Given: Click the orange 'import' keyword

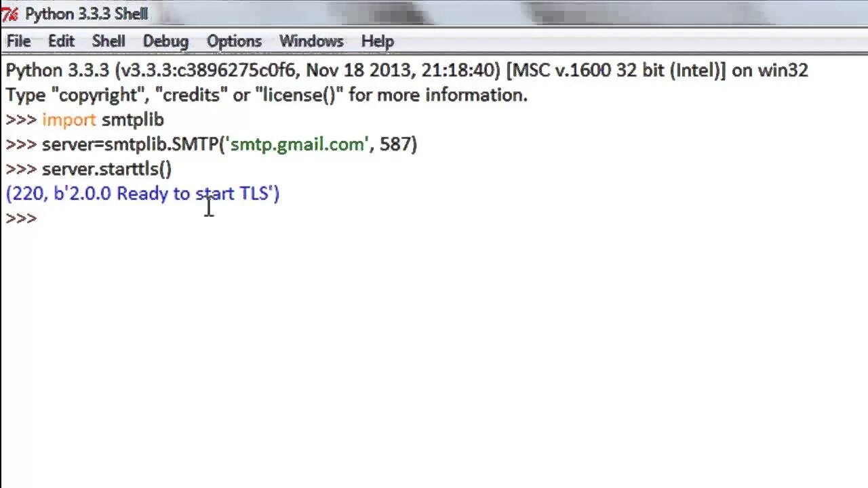Looking at the screenshot, I should [x=69, y=120].
